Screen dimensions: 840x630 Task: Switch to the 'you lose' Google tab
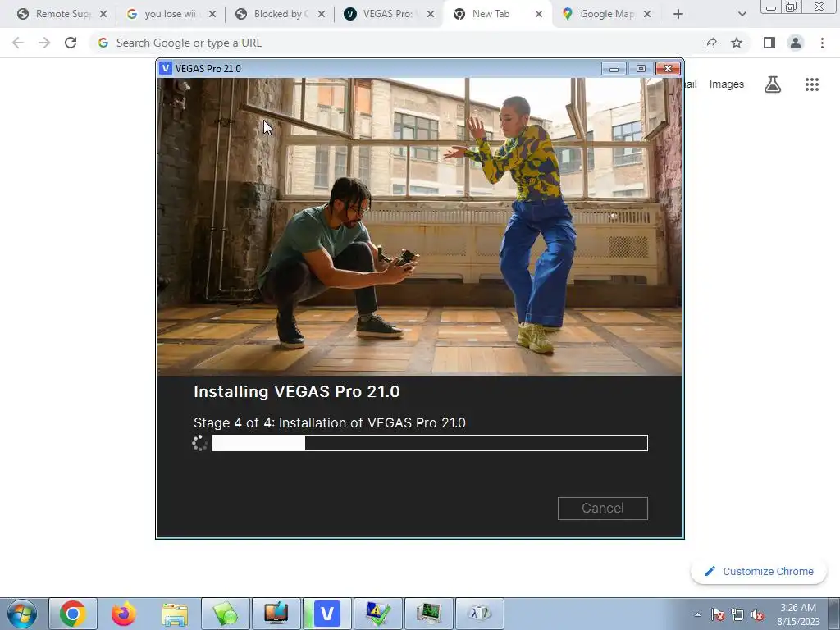(x=170, y=14)
